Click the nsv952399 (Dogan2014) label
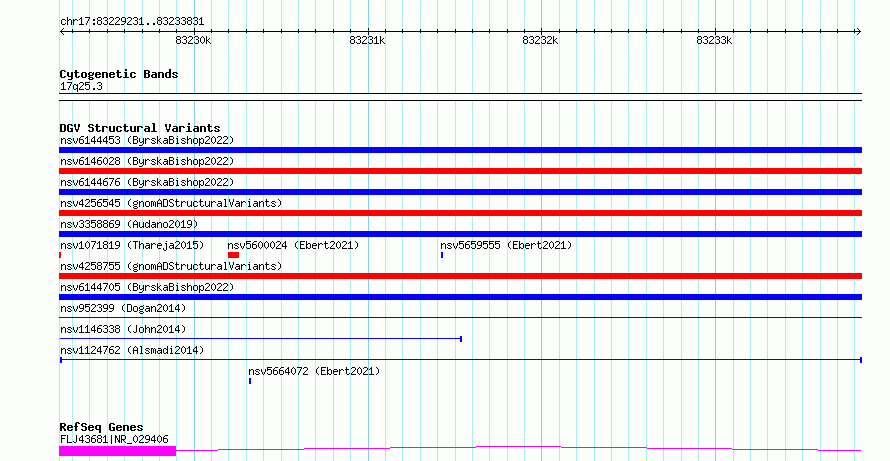The width and height of the screenshot is (890, 461). pyautogui.click(x=123, y=308)
